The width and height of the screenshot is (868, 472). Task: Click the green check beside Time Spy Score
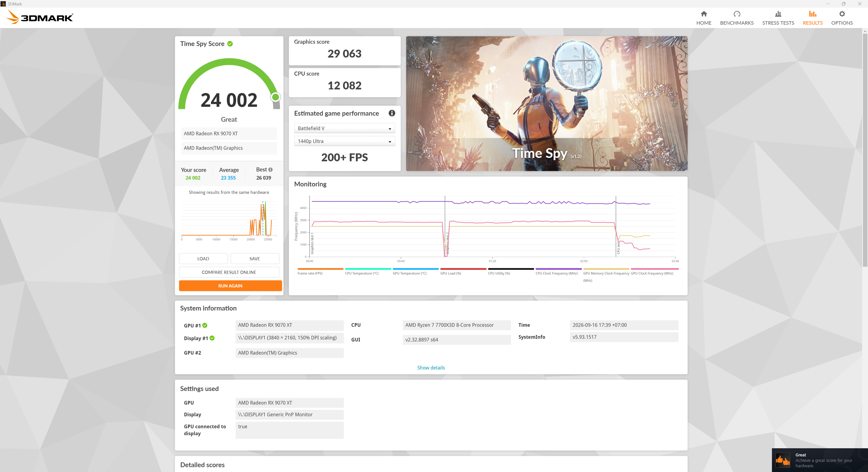[230, 44]
